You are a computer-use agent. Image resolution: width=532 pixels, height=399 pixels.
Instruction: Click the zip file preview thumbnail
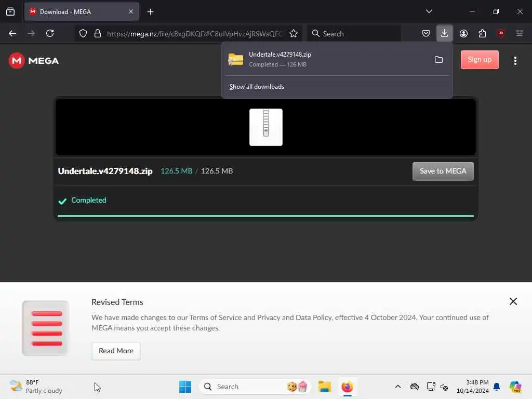coord(265,127)
